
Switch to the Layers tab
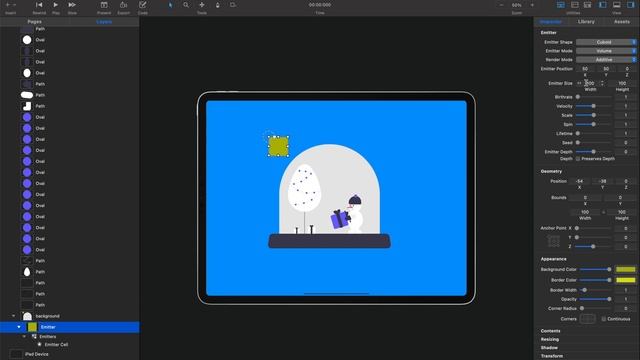click(104, 22)
